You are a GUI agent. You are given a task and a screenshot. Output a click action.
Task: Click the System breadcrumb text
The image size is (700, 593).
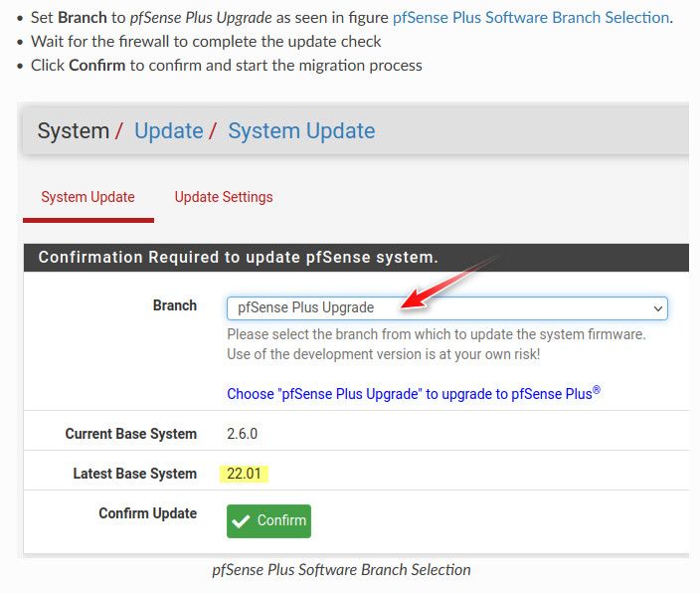[74, 131]
